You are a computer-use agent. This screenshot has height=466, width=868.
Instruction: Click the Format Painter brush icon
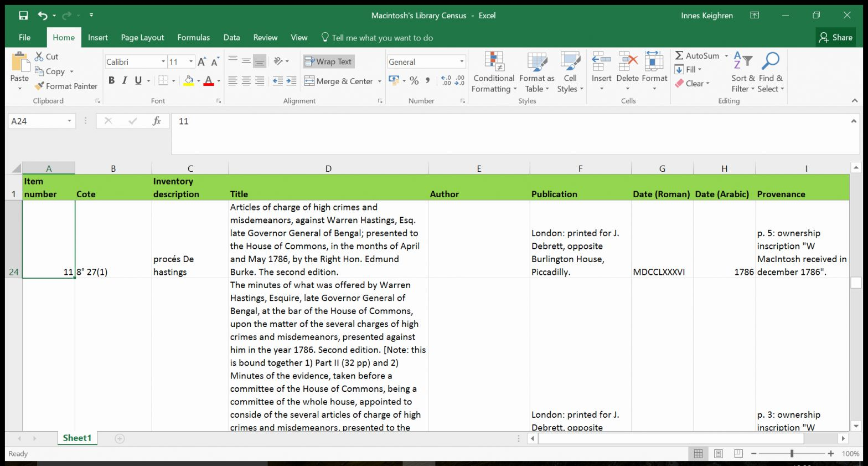pyautogui.click(x=39, y=86)
